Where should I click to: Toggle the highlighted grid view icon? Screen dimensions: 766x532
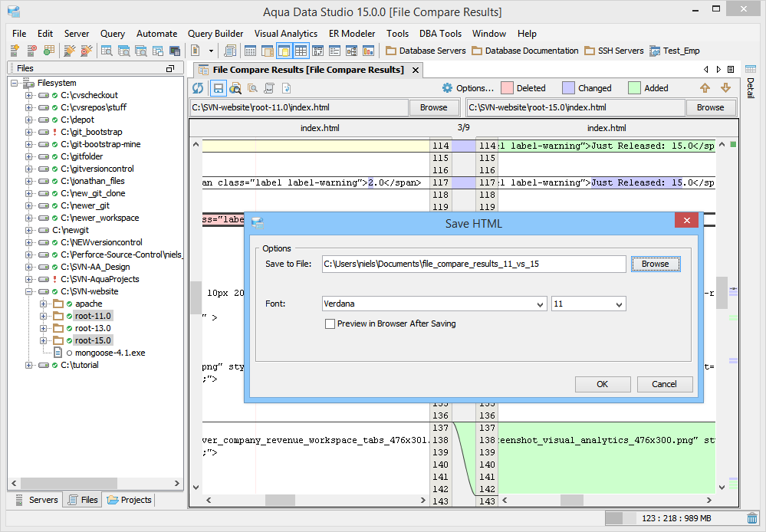(x=301, y=51)
